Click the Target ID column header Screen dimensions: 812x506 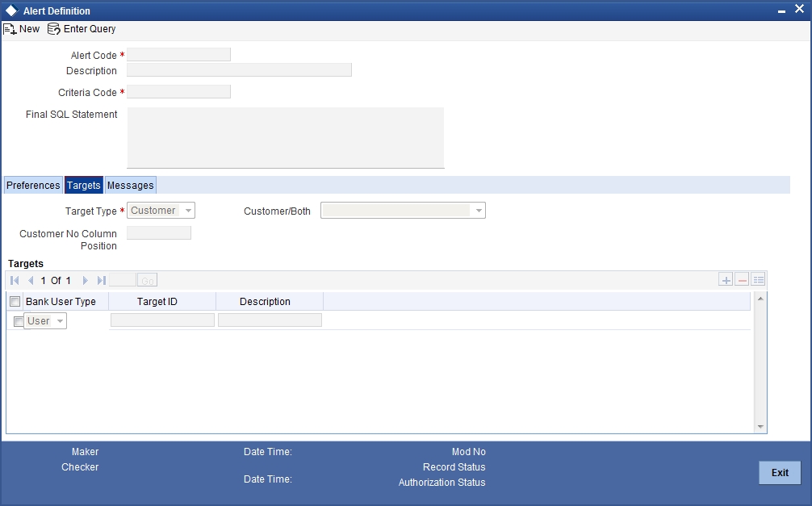157,302
